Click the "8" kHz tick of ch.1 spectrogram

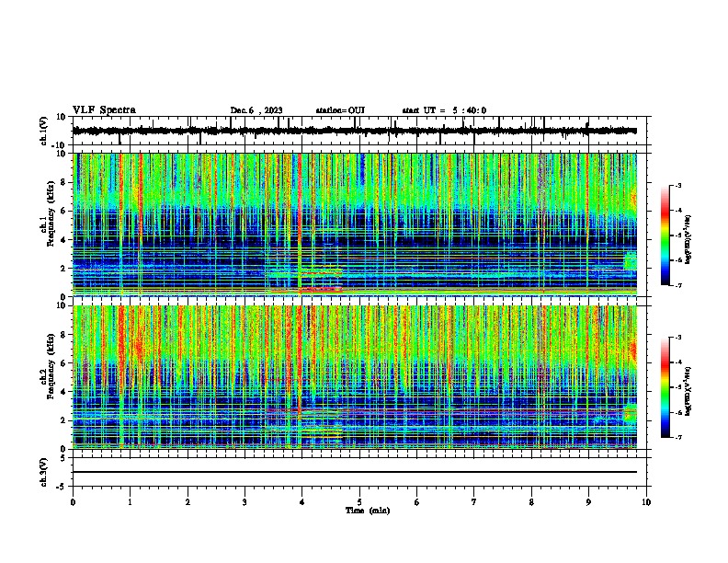(64, 182)
